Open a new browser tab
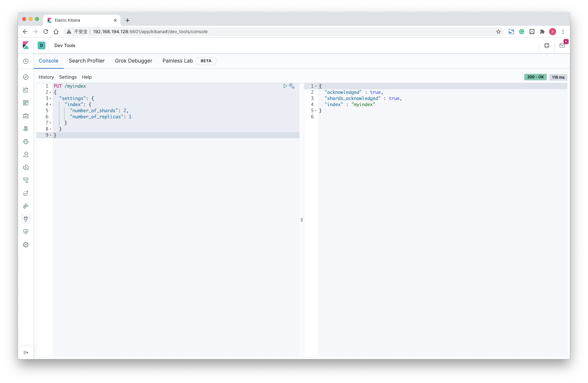This screenshot has width=588, height=383. (128, 20)
